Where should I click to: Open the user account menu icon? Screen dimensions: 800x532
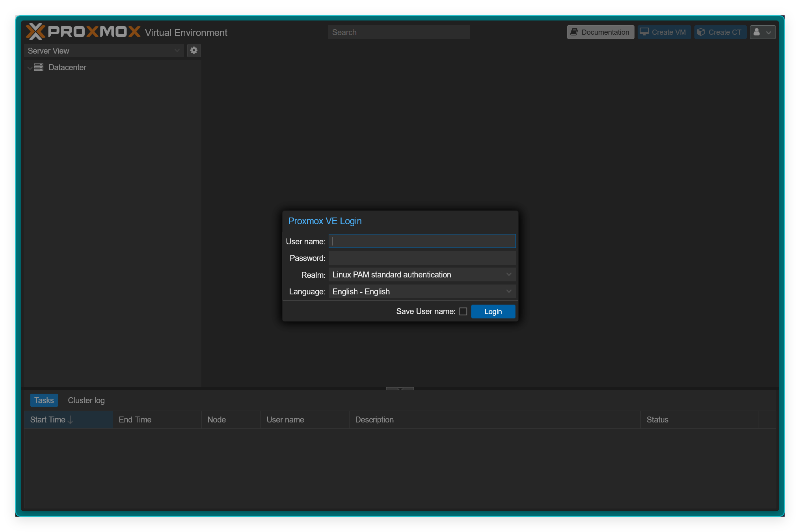coord(763,32)
